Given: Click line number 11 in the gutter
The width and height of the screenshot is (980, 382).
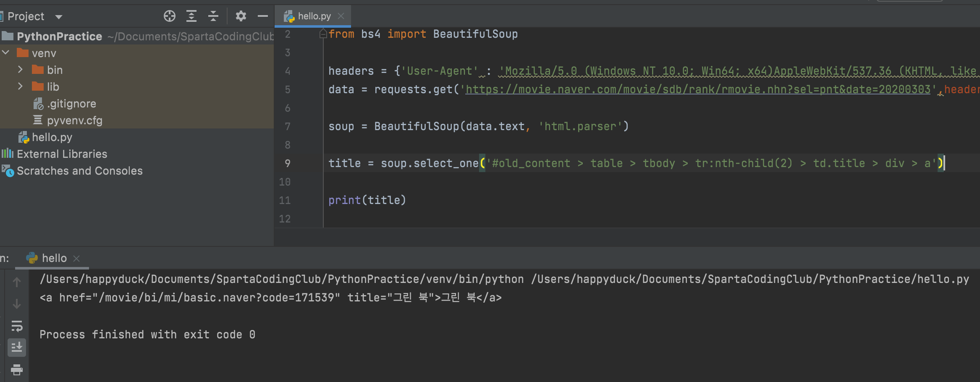Looking at the screenshot, I should click(285, 200).
